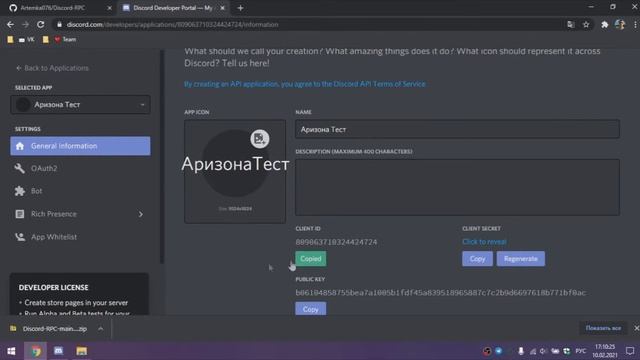Screen dimensions: 640x360
Task: Open General Information settings page
Action: (x=80, y=146)
